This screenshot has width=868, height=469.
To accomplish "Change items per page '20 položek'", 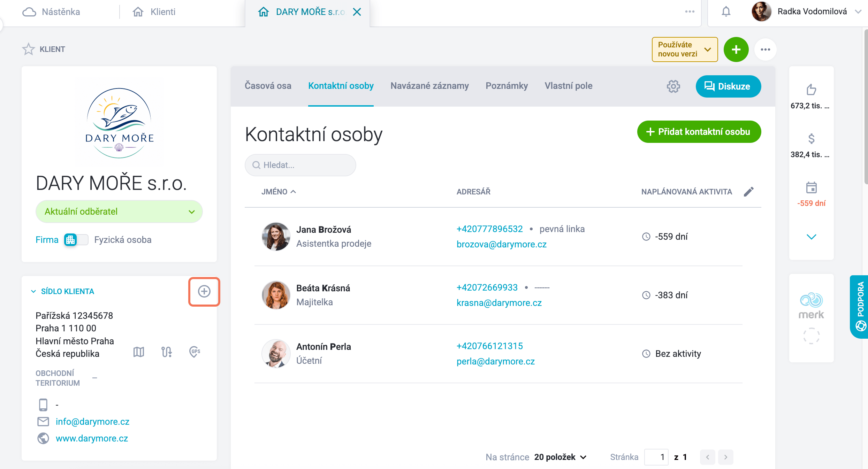I will coord(560,457).
